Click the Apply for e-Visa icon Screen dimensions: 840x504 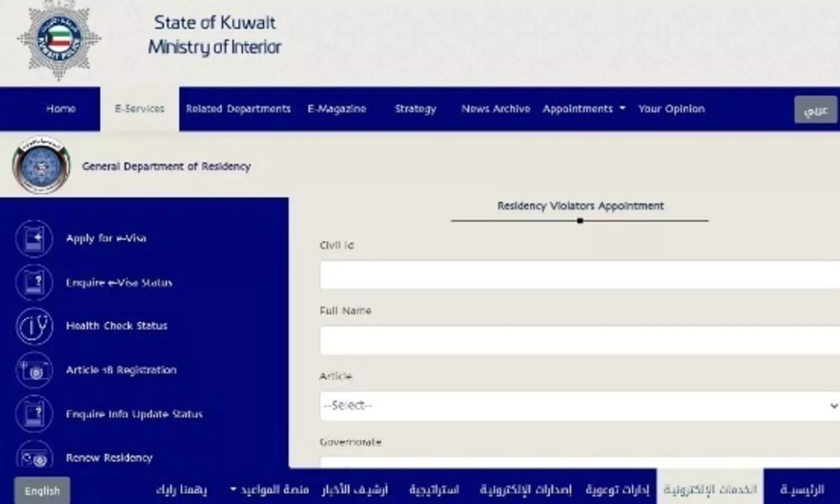pyautogui.click(x=34, y=239)
